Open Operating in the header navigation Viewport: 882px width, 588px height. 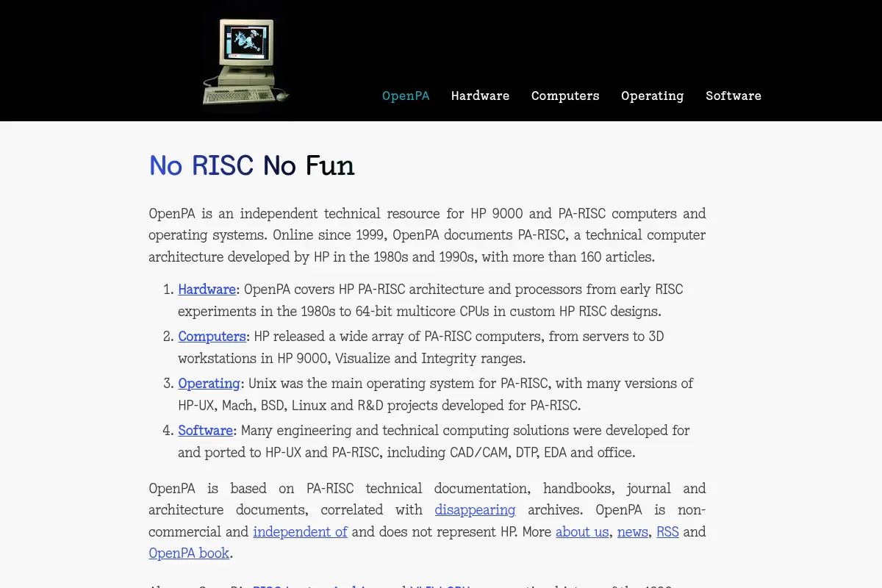652,96
